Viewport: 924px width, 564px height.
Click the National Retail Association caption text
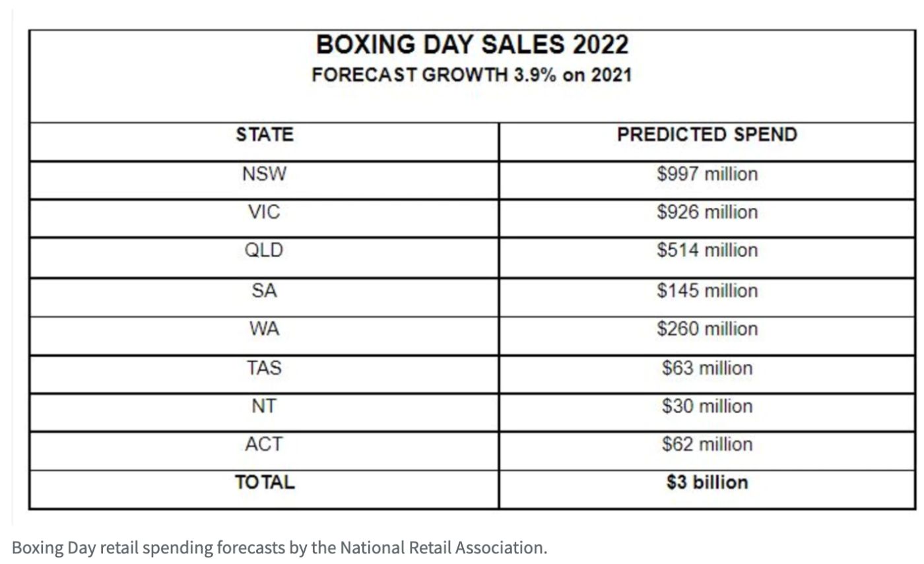(279, 548)
